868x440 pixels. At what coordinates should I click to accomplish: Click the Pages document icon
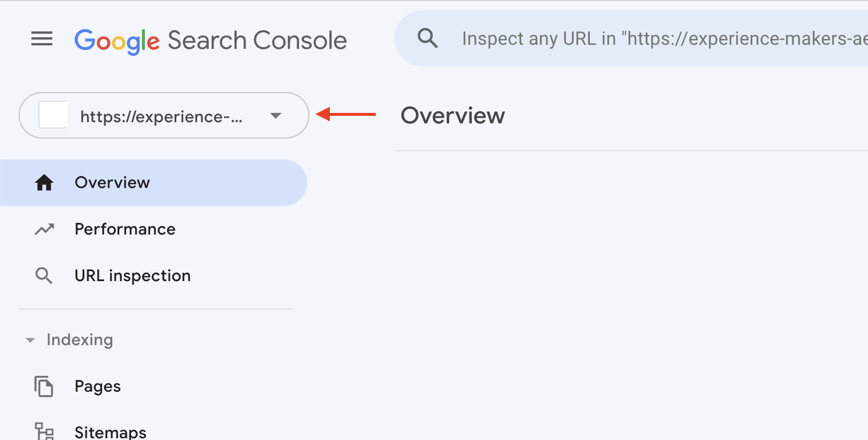click(44, 386)
